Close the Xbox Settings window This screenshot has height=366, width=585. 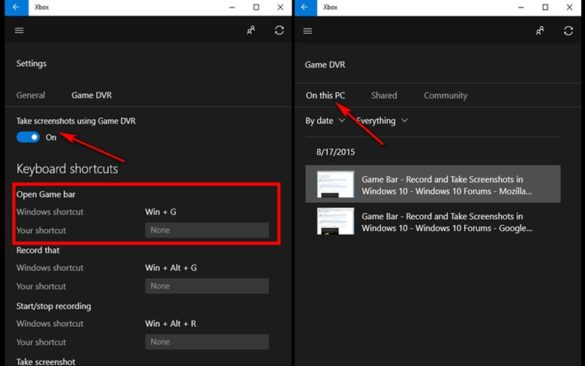tap(280, 7)
